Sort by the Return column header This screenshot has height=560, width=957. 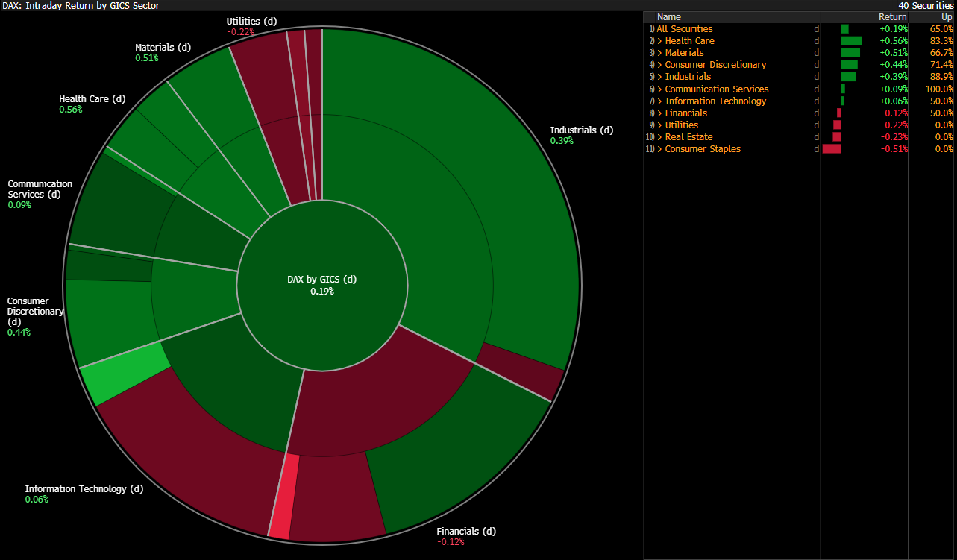pyautogui.click(x=893, y=17)
